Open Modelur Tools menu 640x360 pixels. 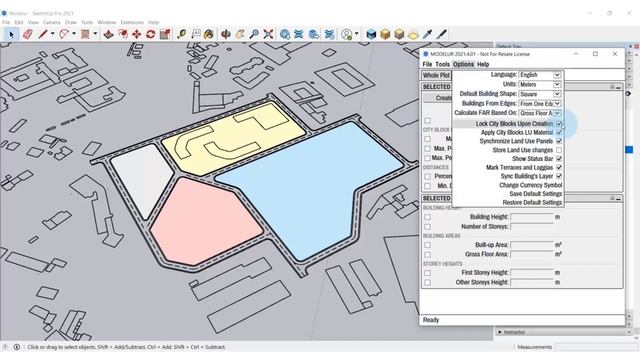click(442, 64)
